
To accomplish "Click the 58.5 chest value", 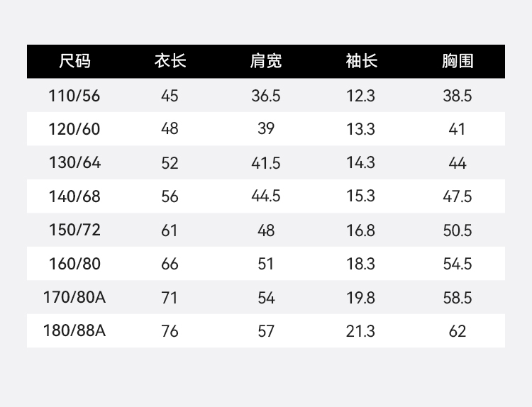I will pos(458,298).
